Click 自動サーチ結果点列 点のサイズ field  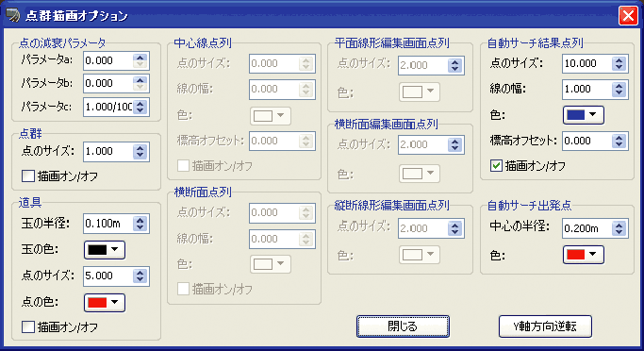coord(587,63)
